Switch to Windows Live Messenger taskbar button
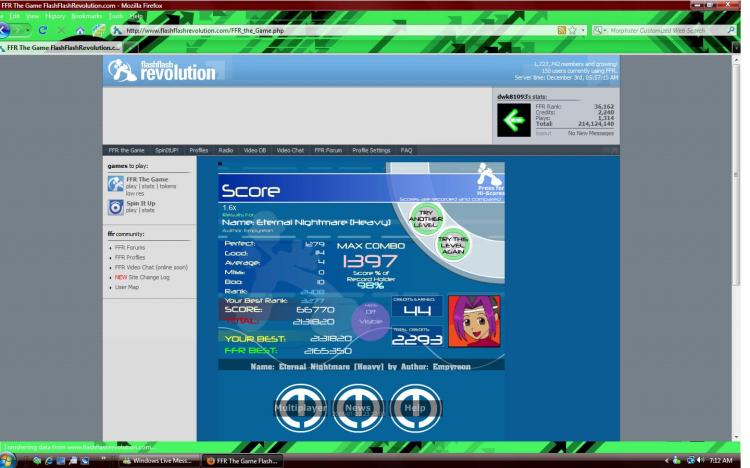The width and height of the screenshot is (750, 468). [x=157, y=461]
